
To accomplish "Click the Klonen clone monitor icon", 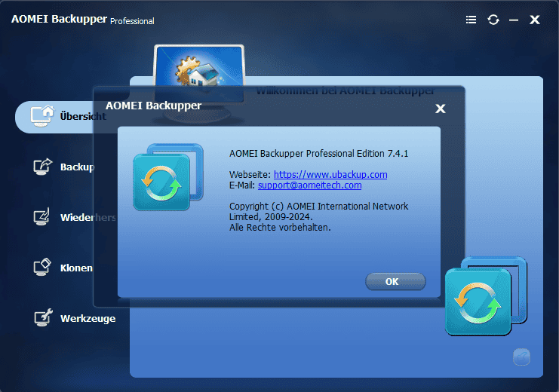I will point(42,268).
